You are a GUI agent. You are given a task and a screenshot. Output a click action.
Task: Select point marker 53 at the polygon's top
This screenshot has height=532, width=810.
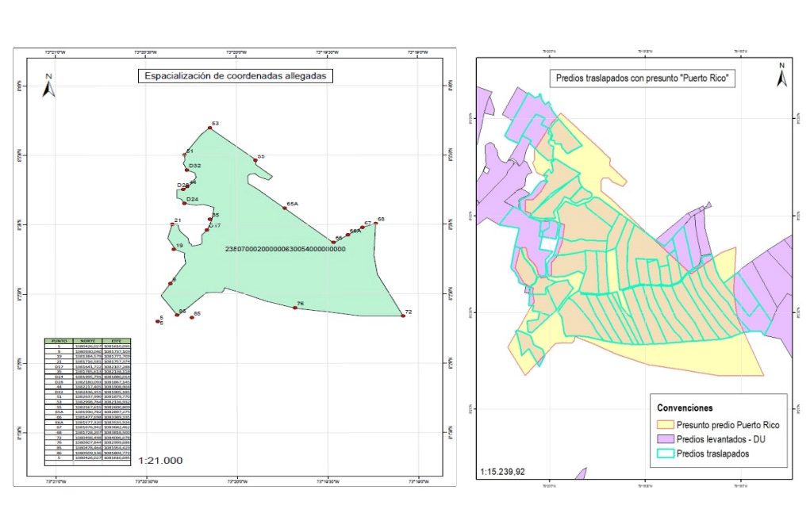pyautogui.click(x=209, y=128)
